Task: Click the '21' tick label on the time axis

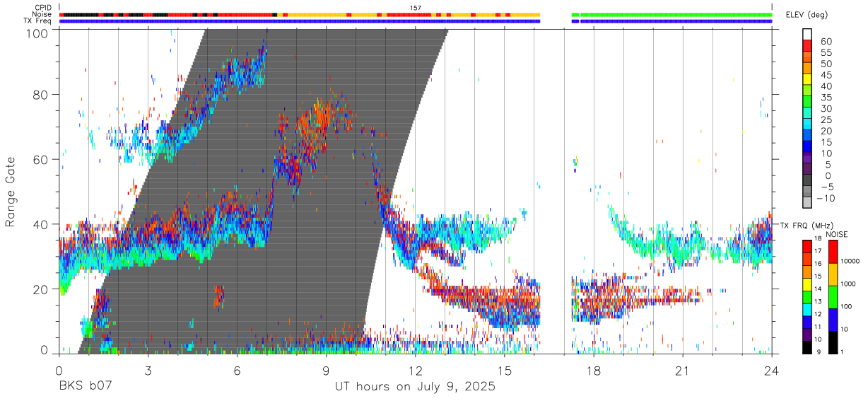Action: click(x=682, y=371)
